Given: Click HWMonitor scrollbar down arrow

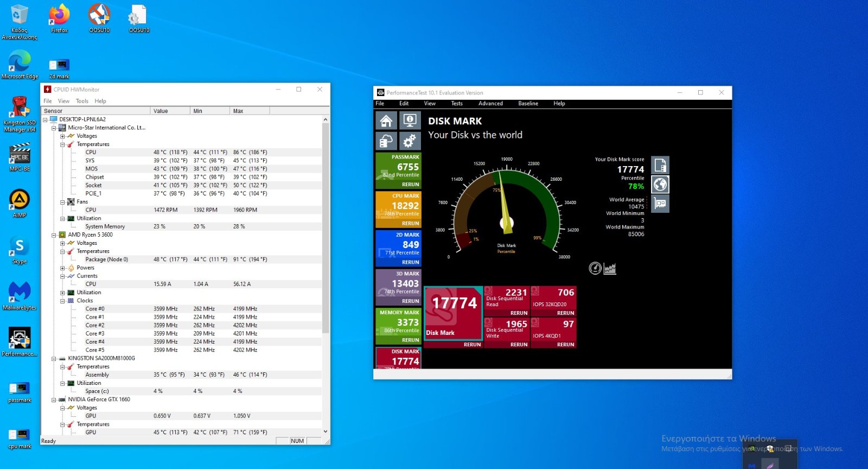Looking at the screenshot, I should [x=325, y=432].
